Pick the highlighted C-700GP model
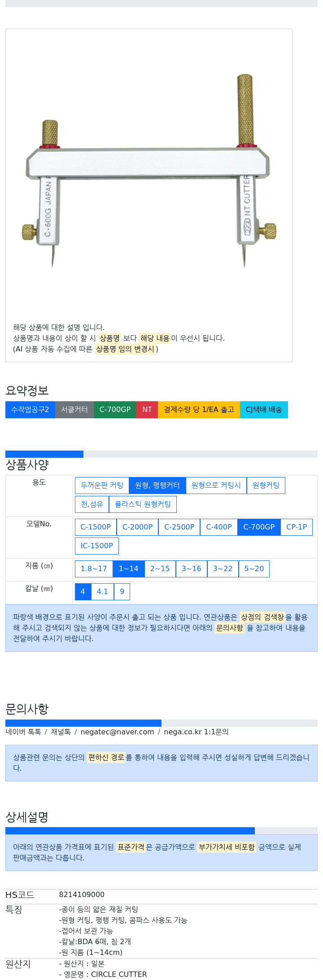The image size is (323, 980). [259, 527]
